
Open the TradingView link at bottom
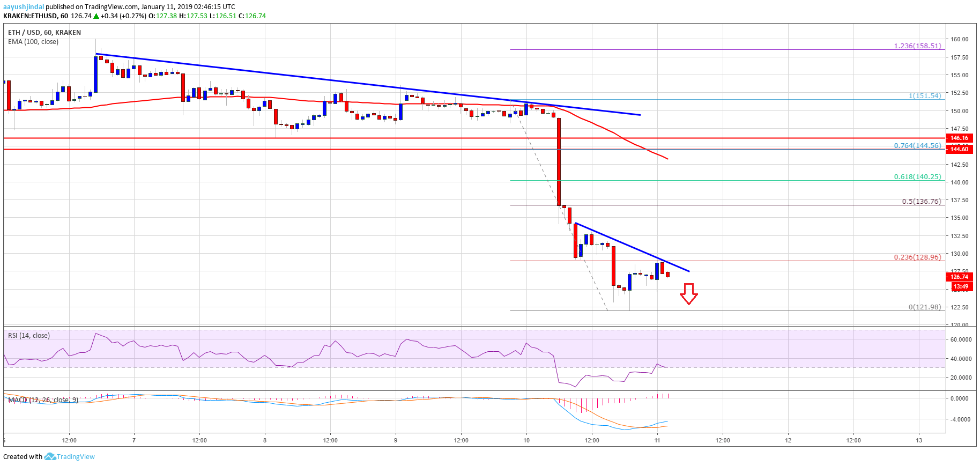76,457
